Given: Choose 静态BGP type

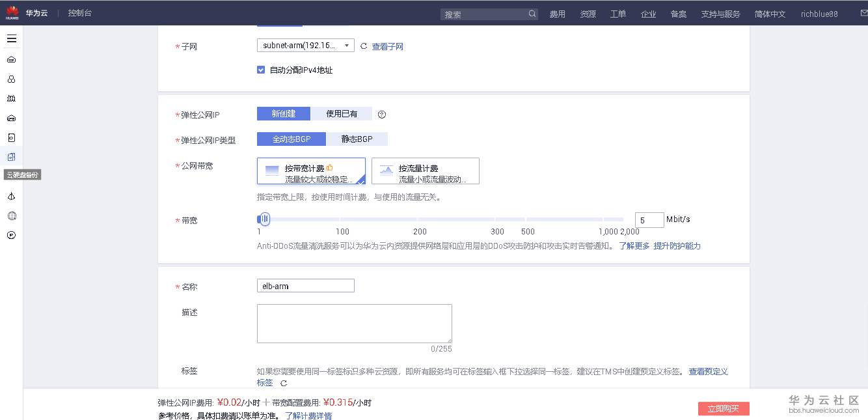Looking at the screenshot, I should [357, 139].
